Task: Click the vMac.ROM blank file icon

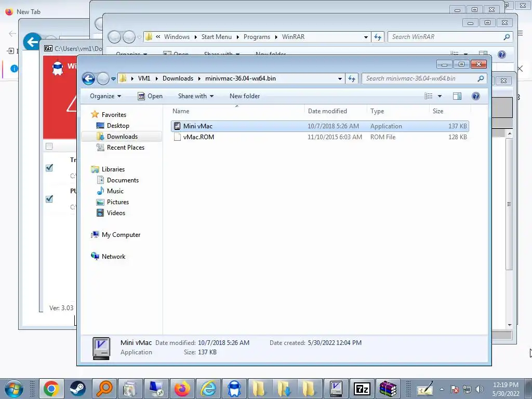Action: (x=177, y=137)
